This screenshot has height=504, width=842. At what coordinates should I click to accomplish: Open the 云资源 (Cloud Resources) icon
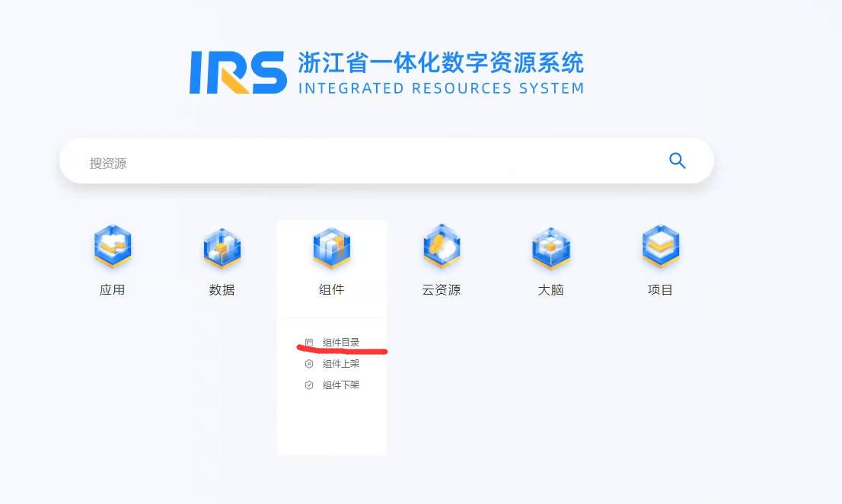[x=442, y=247]
